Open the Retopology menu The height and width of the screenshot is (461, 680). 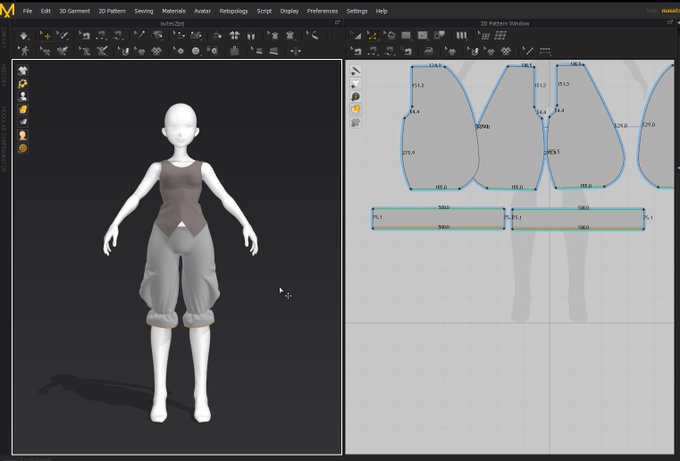click(233, 10)
